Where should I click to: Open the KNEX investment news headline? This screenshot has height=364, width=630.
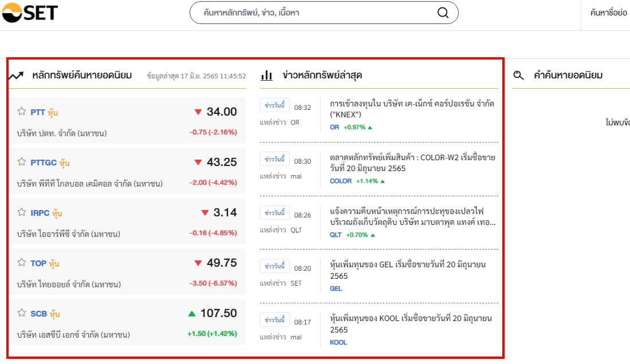412,109
